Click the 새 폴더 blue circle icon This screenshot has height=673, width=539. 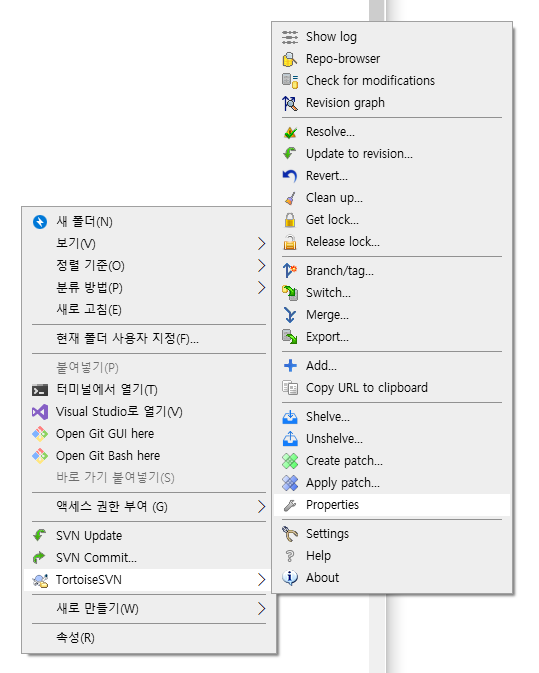click(x=40, y=222)
